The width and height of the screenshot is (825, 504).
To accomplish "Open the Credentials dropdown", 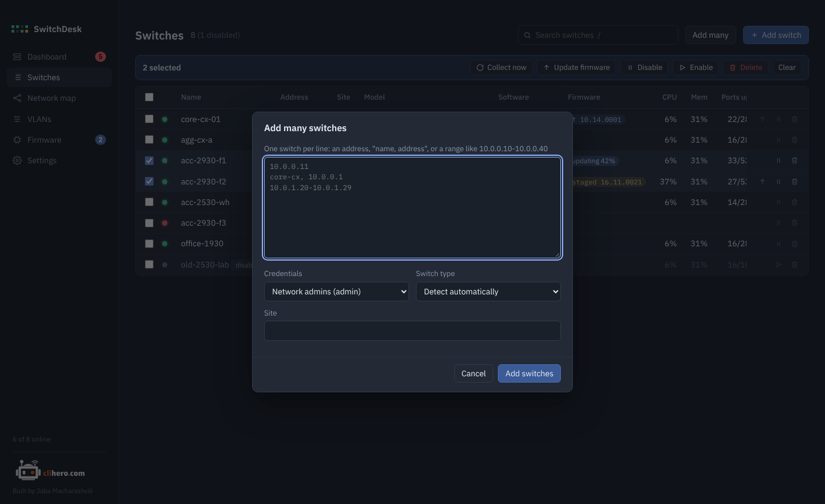I will [336, 292].
